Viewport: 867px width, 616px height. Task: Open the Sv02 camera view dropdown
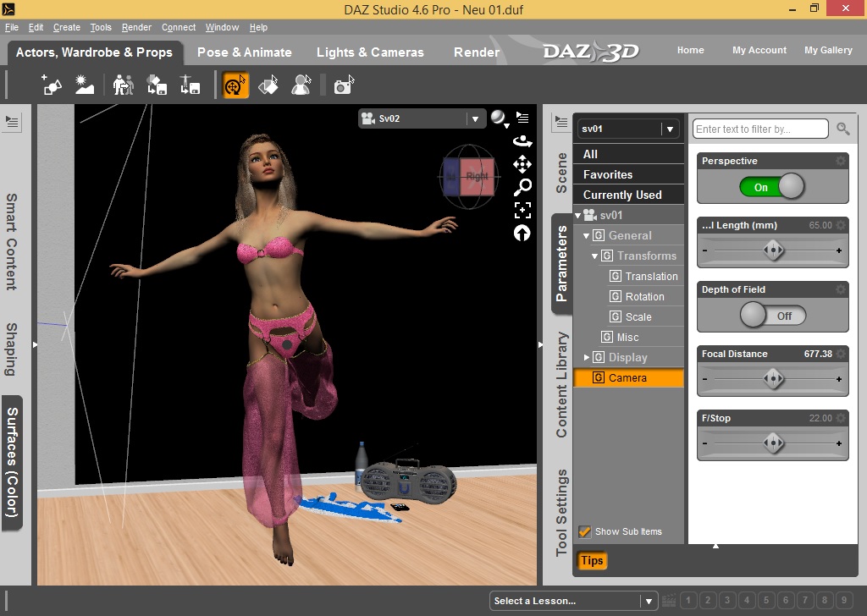(475, 119)
